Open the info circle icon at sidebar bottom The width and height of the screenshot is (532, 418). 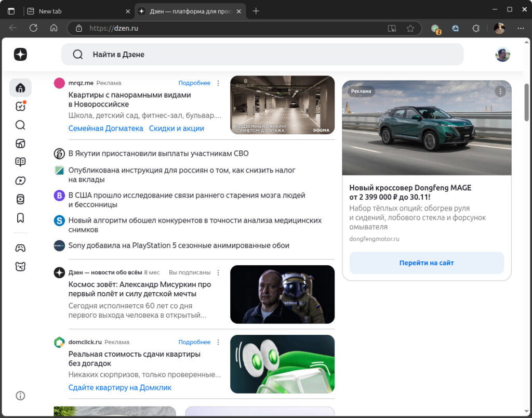[20, 396]
